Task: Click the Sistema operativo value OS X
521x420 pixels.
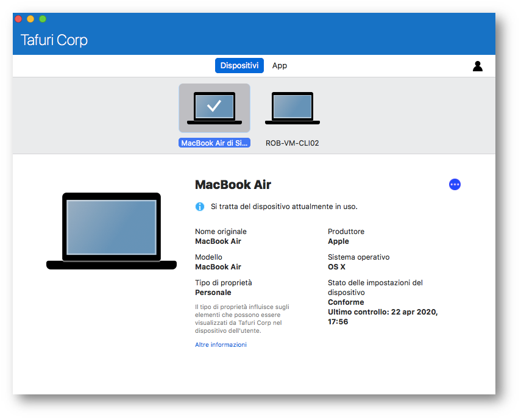Action: pos(336,267)
